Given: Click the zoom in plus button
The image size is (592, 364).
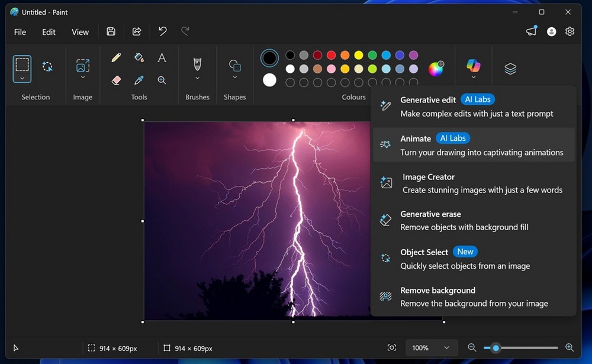Looking at the screenshot, I should [x=570, y=348].
